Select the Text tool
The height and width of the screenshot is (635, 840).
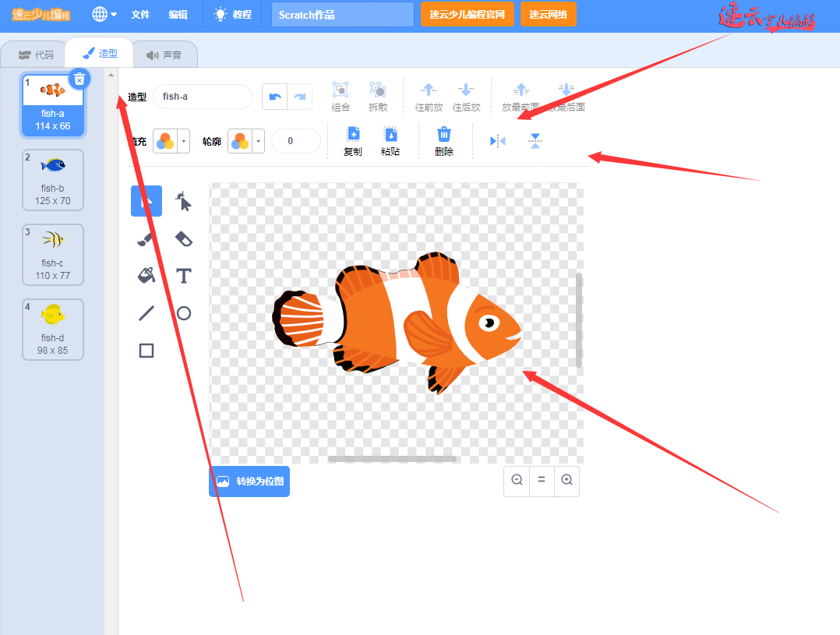[183, 276]
